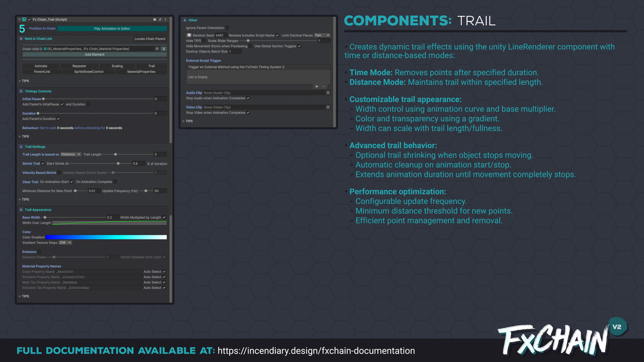The image size is (644, 362).
Task: Click the Fx Chain_Trail script component icon
Action: (25, 19)
